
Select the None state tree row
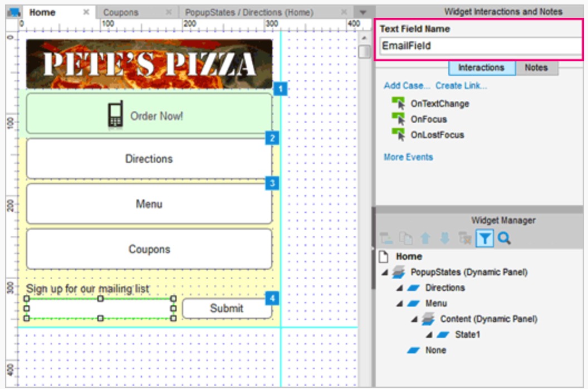436,351
